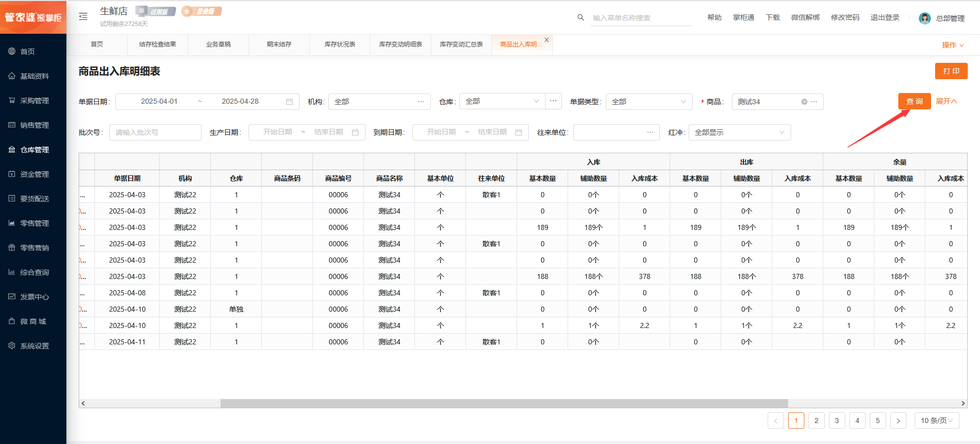Click the search magnifier icon
This screenshot has width=980, height=444.
[580, 17]
